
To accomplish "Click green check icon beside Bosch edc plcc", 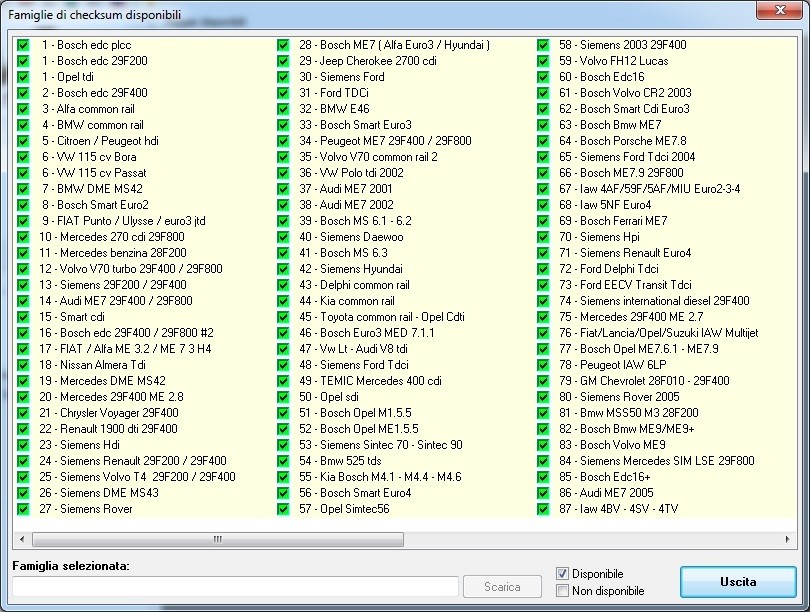I will (23, 45).
